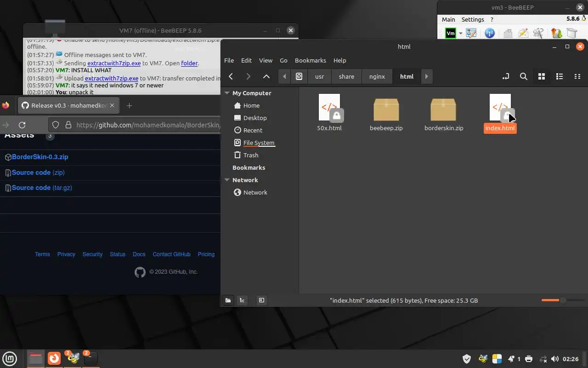Go to the nginx path segment
588x368 pixels.
(377, 76)
